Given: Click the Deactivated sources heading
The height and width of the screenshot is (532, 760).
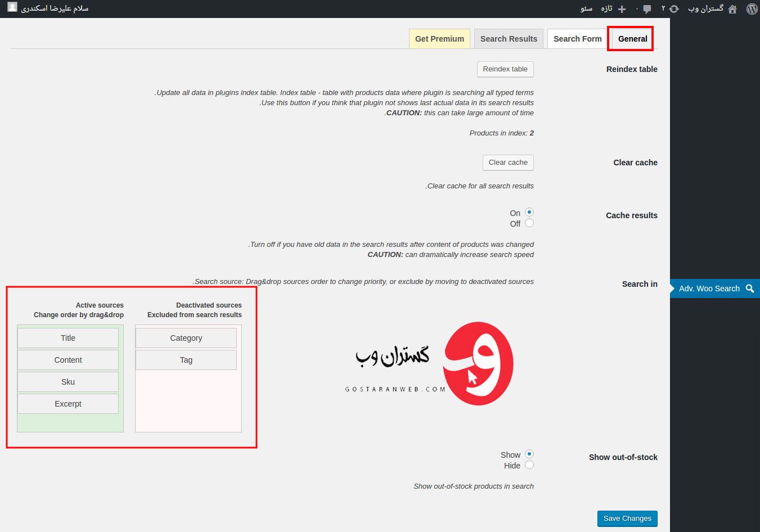Looking at the screenshot, I should 209,305.
